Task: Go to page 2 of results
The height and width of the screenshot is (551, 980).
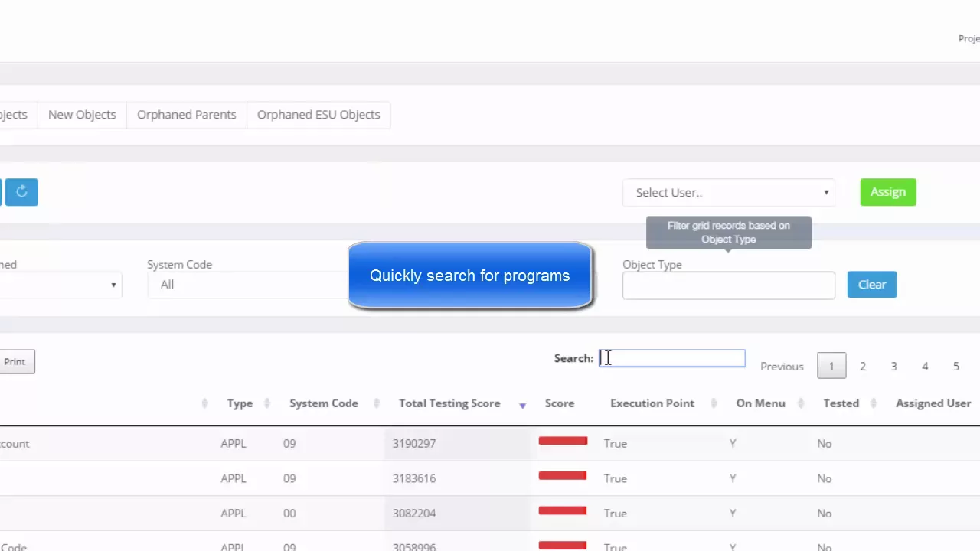Action: tap(862, 367)
